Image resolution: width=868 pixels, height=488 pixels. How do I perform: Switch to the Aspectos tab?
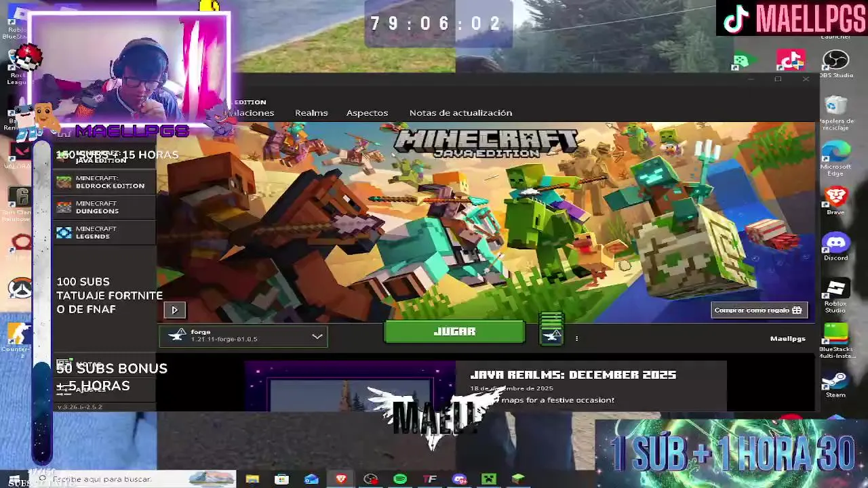click(x=367, y=113)
